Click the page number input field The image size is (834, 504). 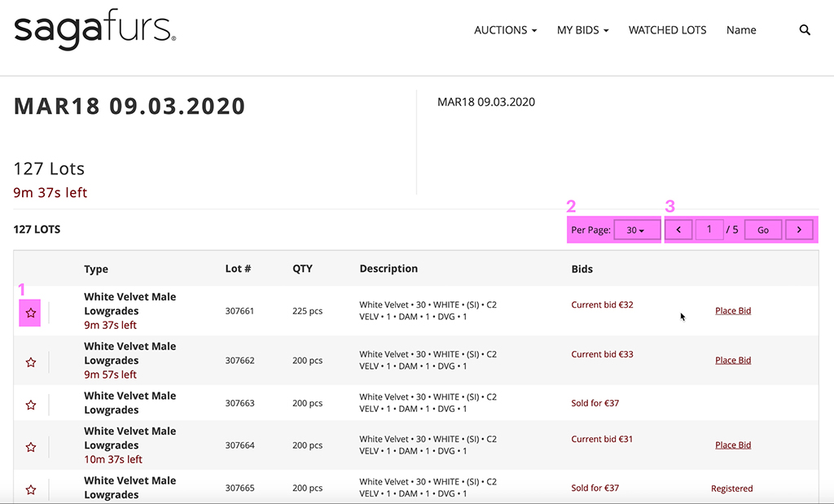(x=709, y=230)
